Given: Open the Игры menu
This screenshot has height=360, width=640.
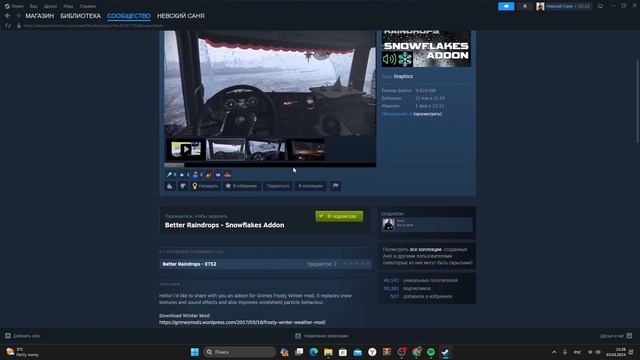Looking at the screenshot, I should click(68, 6).
